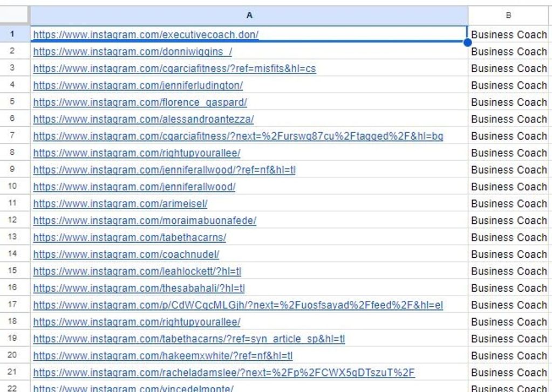Open jenniferallwood link with ref=nf
The width and height of the screenshot is (552, 392).
(164, 170)
